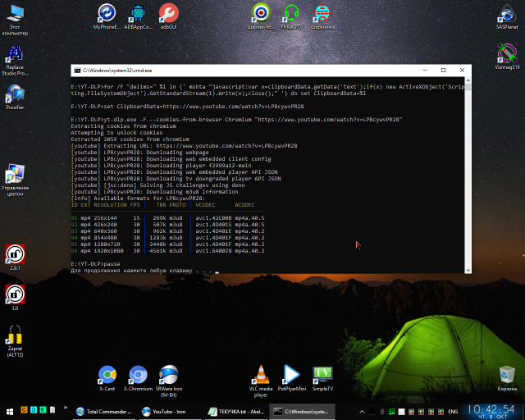Open the MyPhoneExplorer desktop shortcut
This screenshot has height=420, width=525.
click(x=107, y=16)
